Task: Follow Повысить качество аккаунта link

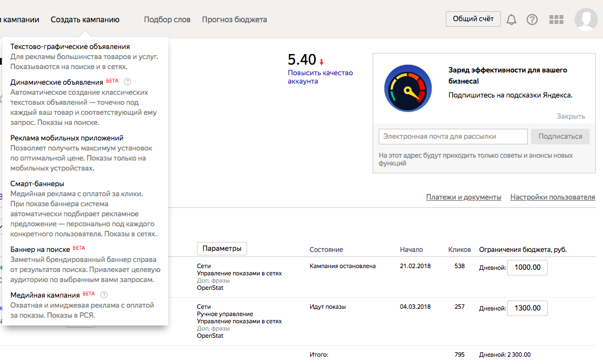Action: pos(320,77)
